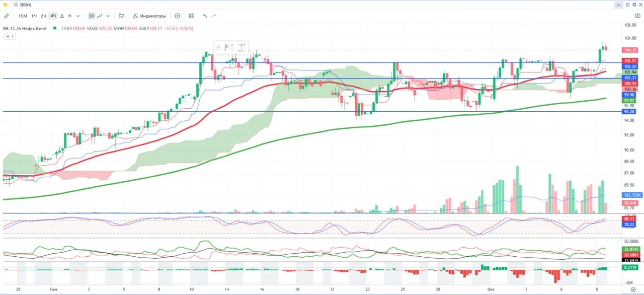Switch to line chart type icon
This screenshot has height=295, width=644.
click(x=100, y=16)
